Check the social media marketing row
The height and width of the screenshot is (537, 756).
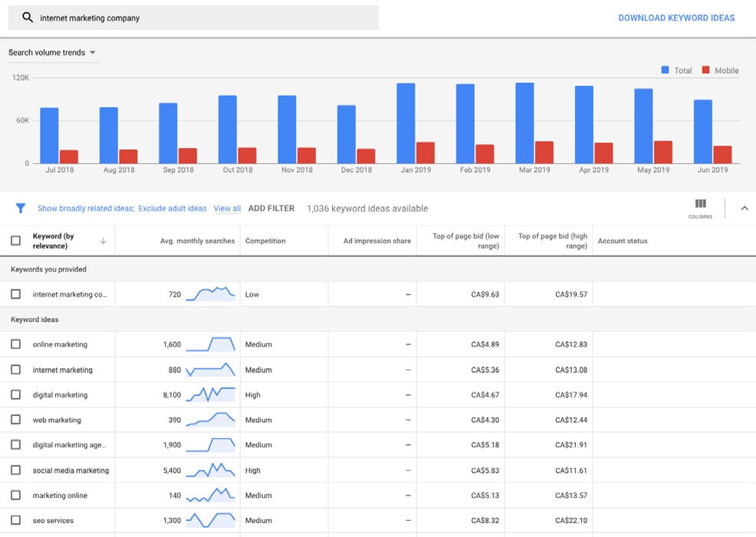[16, 470]
